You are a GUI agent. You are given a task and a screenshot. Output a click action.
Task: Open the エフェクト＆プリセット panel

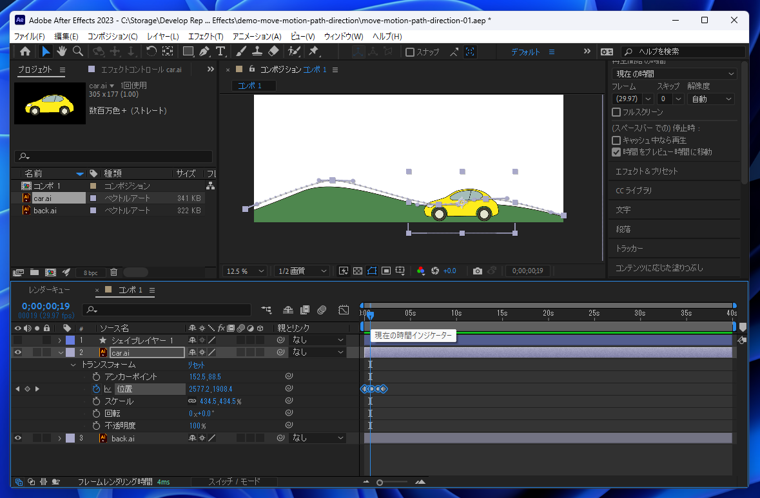647,171
